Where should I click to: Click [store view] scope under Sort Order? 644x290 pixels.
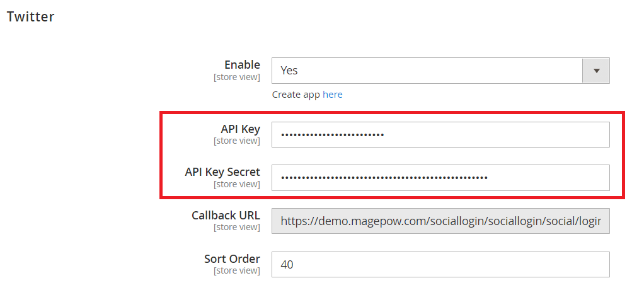pyautogui.click(x=237, y=270)
